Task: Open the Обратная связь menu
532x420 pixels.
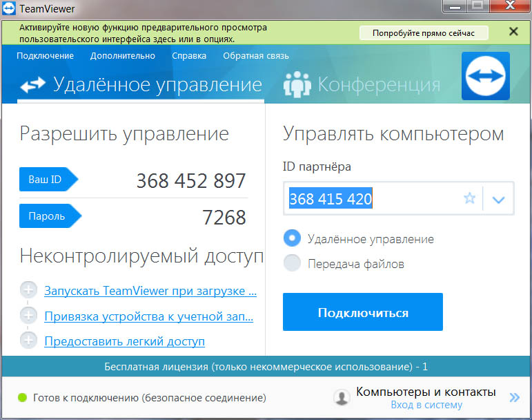Action: (256, 56)
